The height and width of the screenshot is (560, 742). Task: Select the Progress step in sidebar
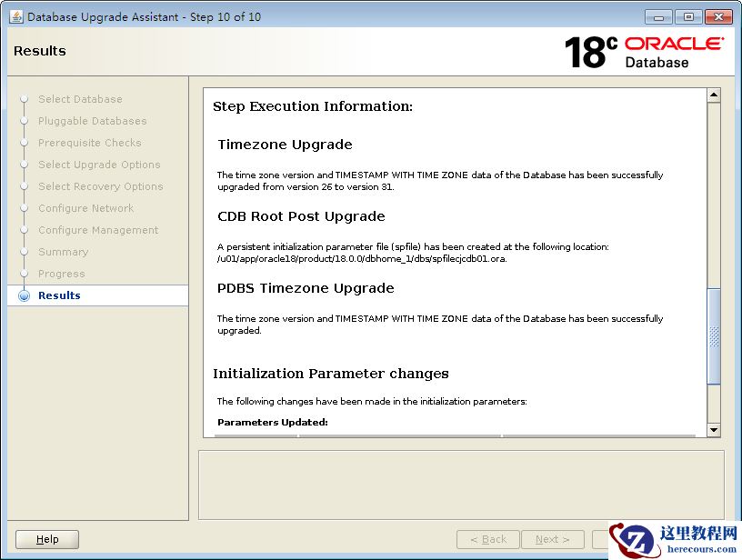(x=62, y=274)
